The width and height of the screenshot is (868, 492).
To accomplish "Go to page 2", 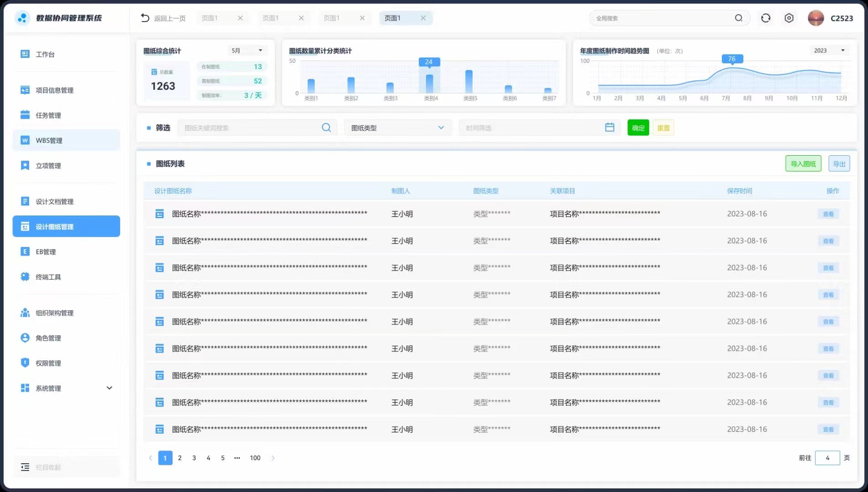I will pos(180,458).
